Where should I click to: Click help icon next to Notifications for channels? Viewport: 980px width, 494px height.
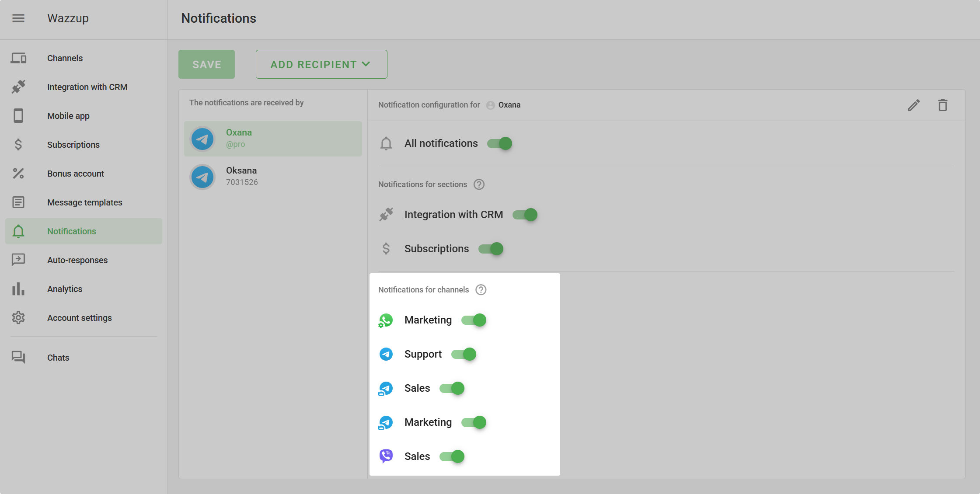(x=481, y=290)
